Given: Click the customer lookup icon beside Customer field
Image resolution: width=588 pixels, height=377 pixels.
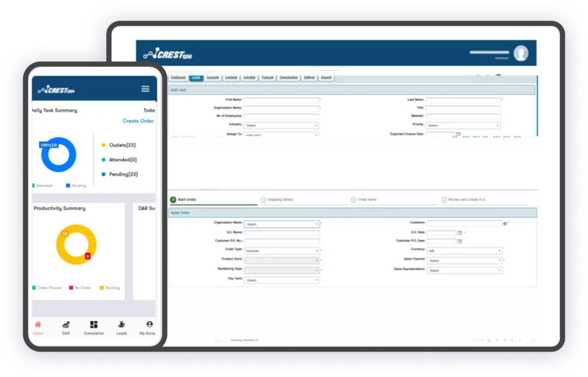Looking at the screenshot, I should (505, 224).
